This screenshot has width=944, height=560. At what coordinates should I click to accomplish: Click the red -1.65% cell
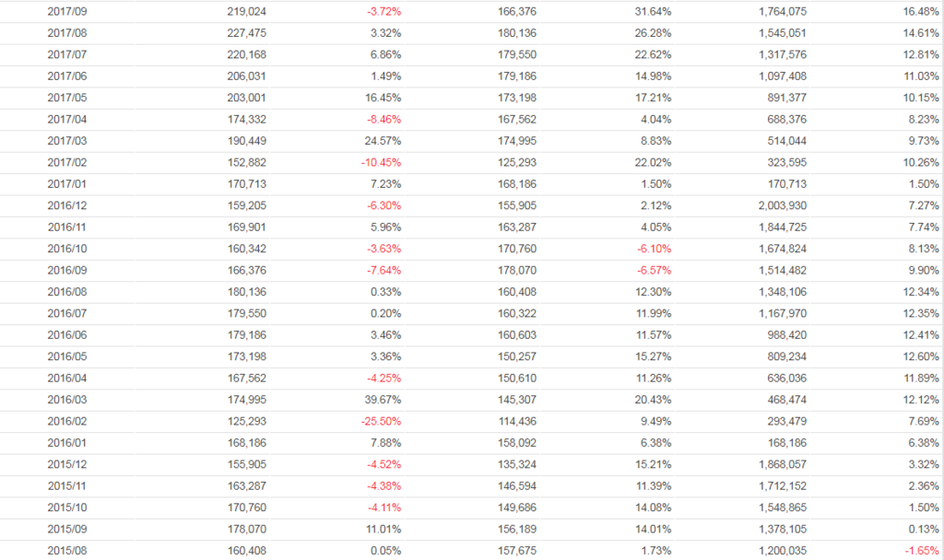[x=924, y=552]
